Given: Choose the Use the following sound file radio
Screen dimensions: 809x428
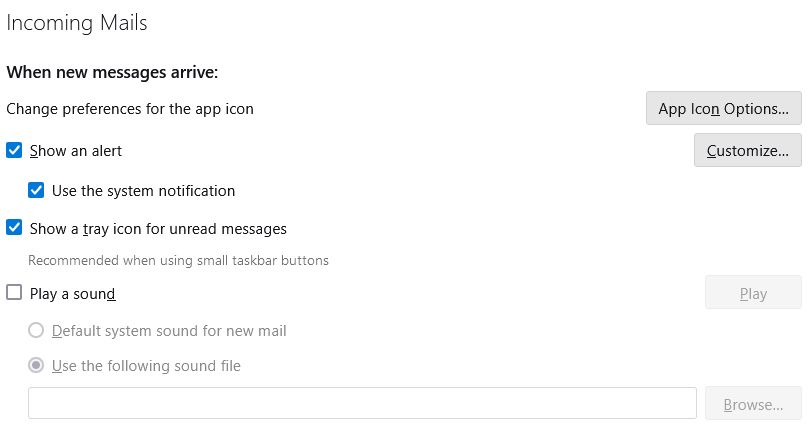Looking at the screenshot, I should coord(36,365).
